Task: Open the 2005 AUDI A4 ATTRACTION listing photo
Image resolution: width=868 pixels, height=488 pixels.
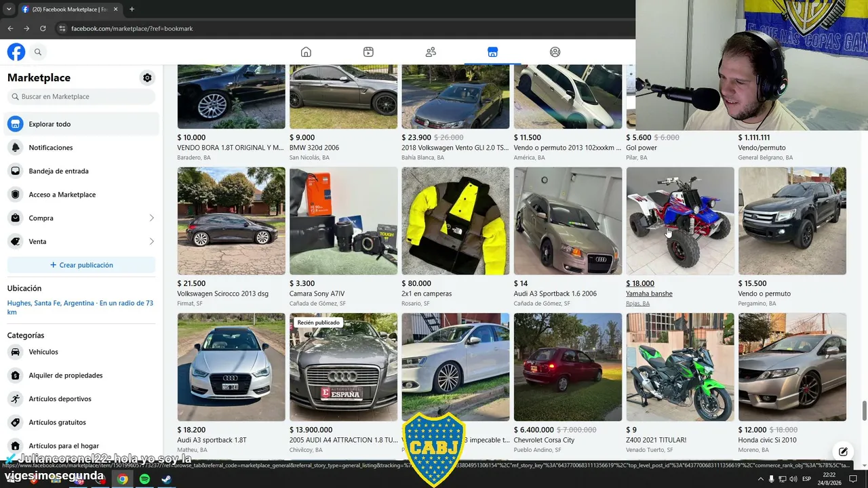Action: [x=344, y=367]
